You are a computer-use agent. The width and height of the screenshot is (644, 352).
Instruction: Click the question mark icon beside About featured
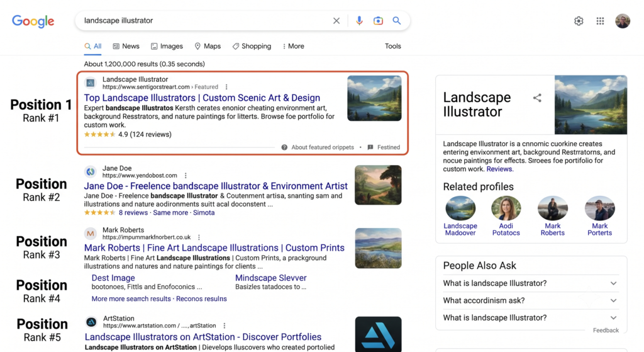(x=284, y=147)
